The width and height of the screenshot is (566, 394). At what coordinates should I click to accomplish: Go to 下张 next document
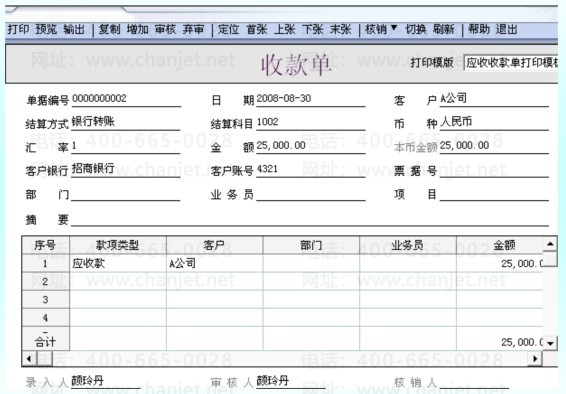click(313, 29)
